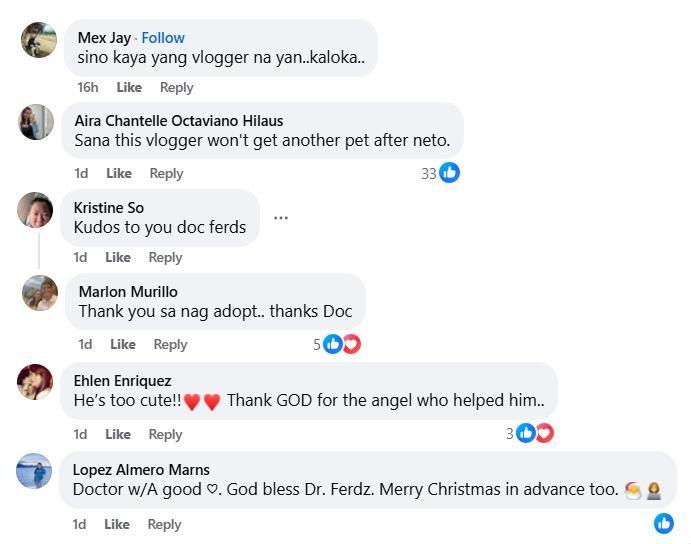
Task: Like Aira Chantelle's comment
Action: tap(119, 173)
